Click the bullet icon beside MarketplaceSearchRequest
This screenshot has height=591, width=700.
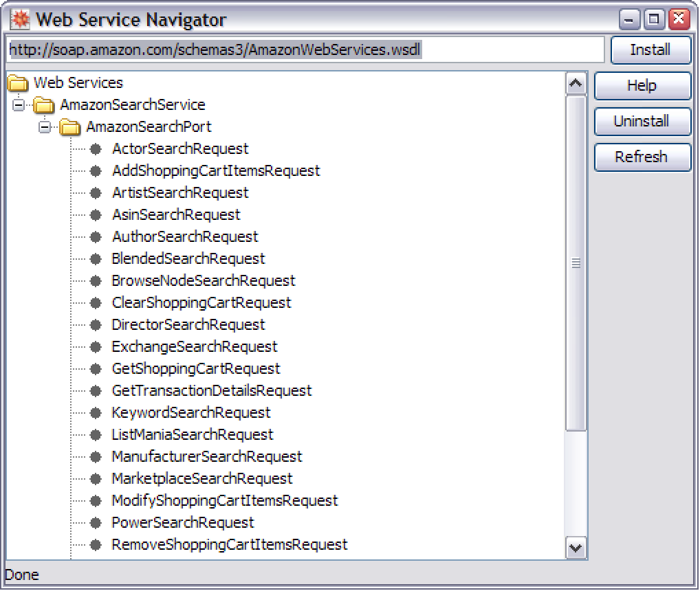pos(96,479)
